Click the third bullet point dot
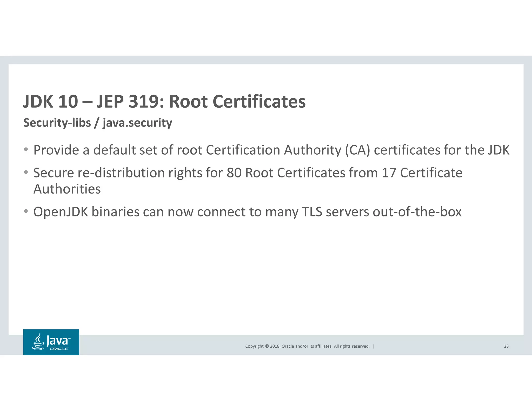 click(26, 211)
